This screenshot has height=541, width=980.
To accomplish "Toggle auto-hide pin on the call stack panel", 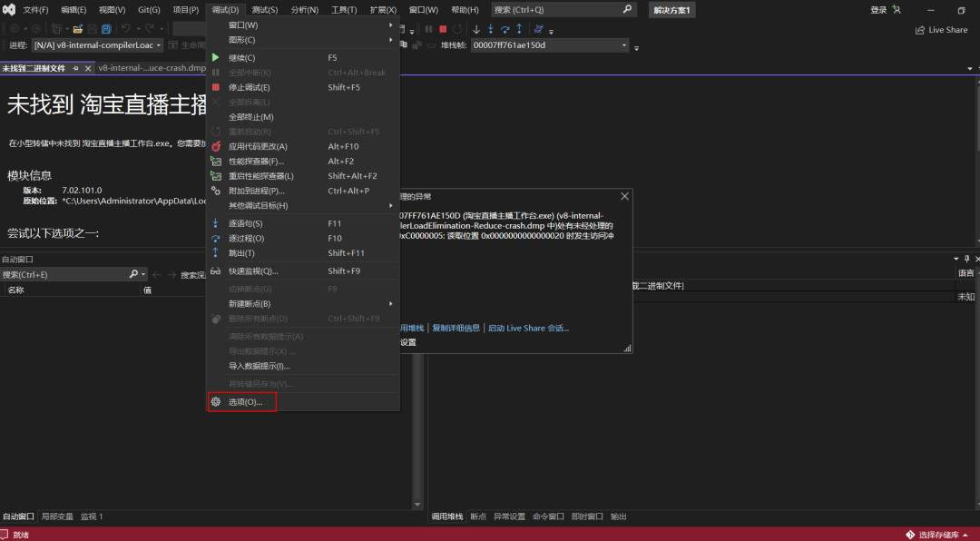I will pyautogui.click(x=966, y=259).
